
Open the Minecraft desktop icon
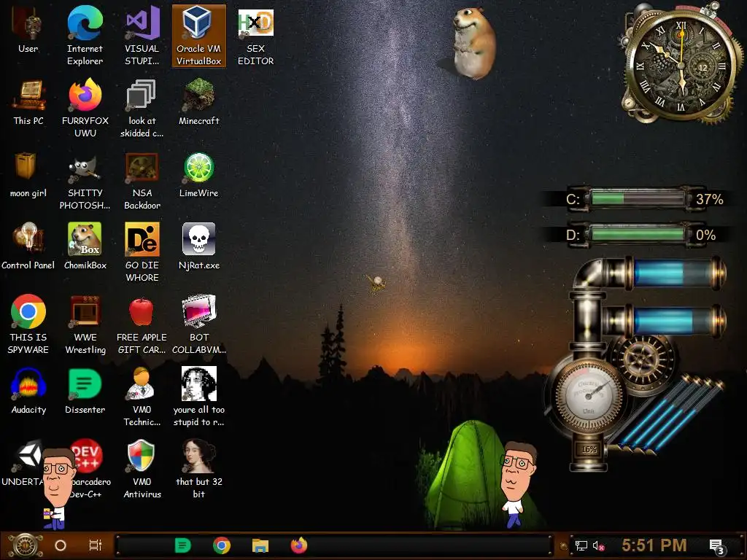(198, 102)
